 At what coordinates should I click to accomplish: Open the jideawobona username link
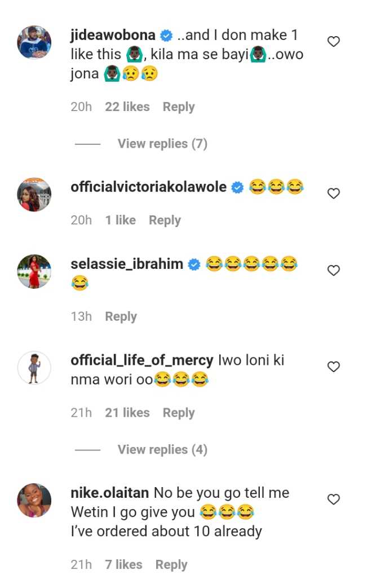point(113,36)
